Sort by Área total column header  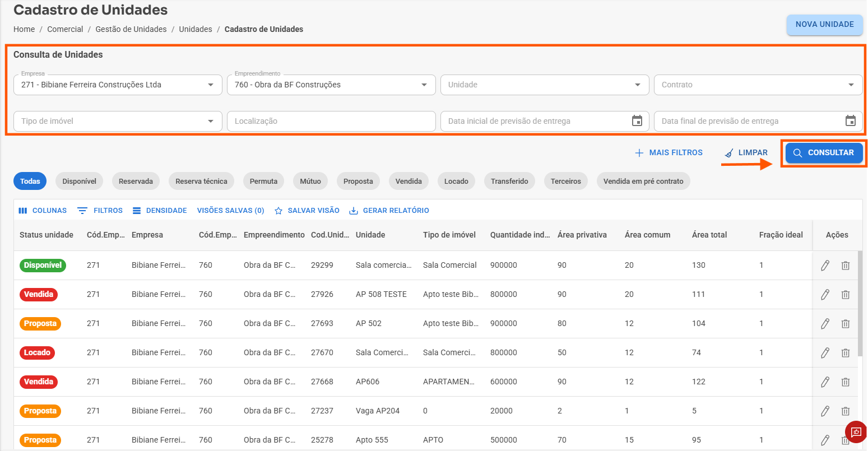pyautogui.click(x=709, y=235)
